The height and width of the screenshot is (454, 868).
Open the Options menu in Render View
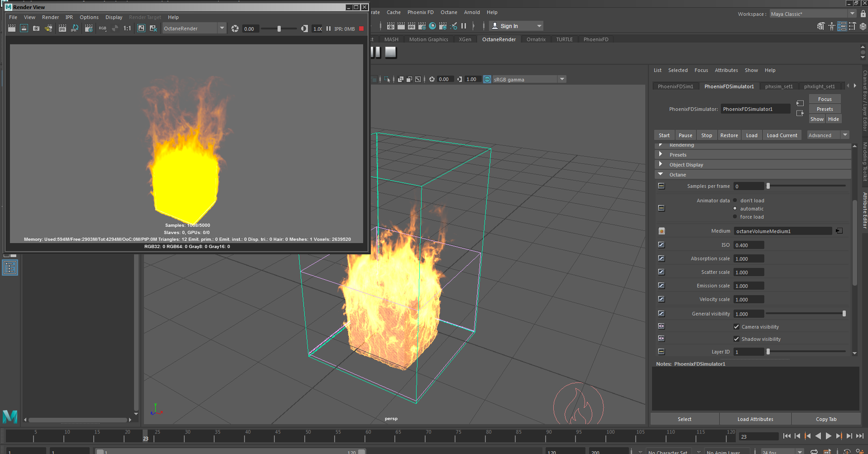pyautogui.click(x=89, y=17)
